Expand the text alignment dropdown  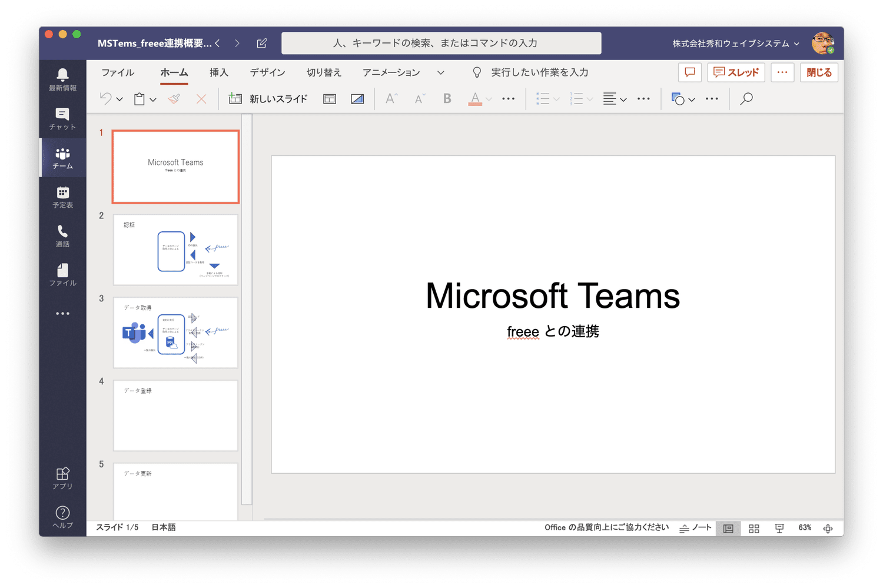pyautogui.click(x=623, y=99)
